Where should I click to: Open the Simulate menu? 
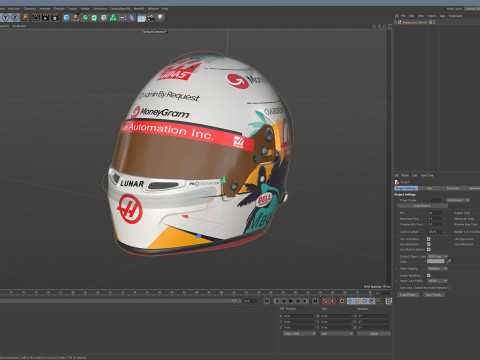tap(59, 9)
